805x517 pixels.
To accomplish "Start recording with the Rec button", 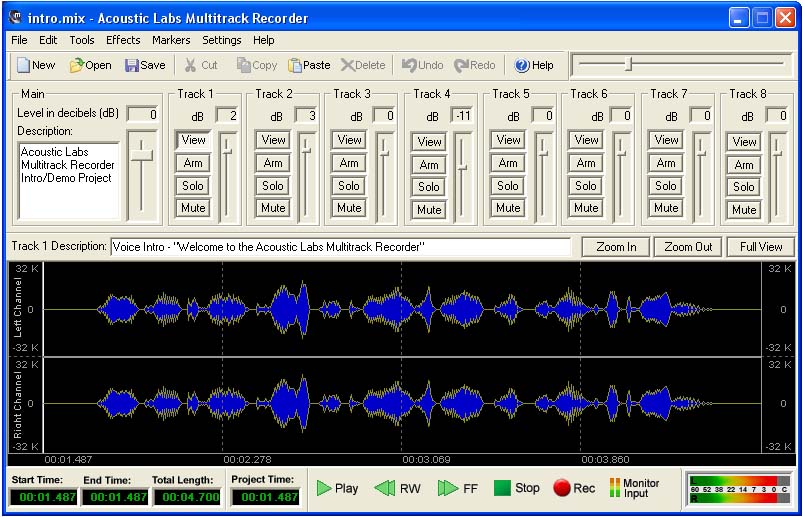I will click(574, 488).
